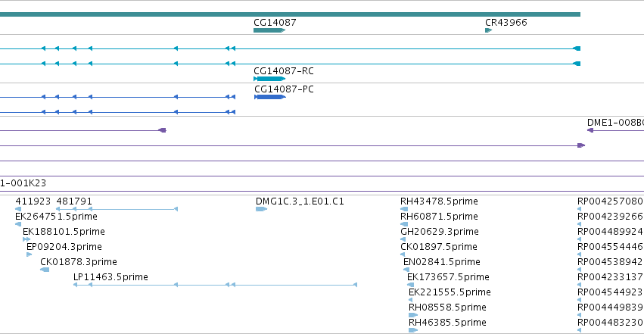The width and height of the screenshot is (644, 334).
Task: Select the GH20629.3prime EST label
Action: click(440, 232)
